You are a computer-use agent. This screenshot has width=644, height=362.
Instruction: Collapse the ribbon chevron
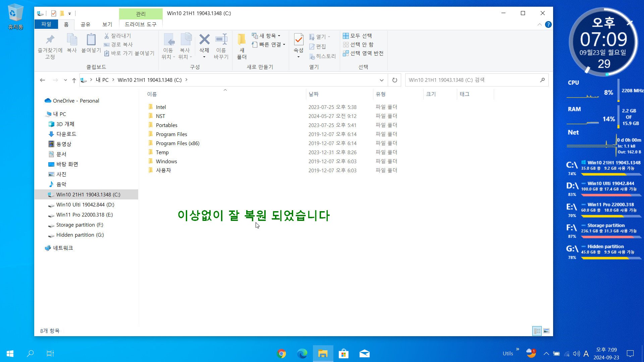point(539,24)
